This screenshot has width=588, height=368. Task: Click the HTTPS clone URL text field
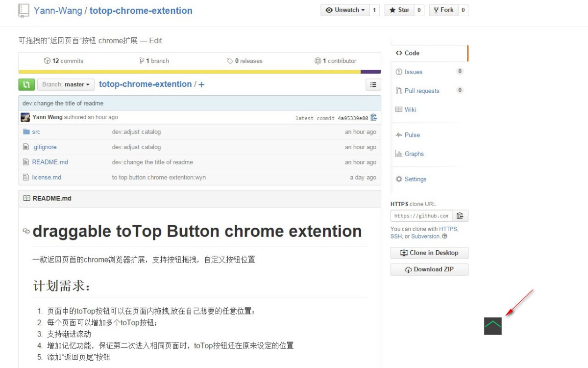pos(421,216)
